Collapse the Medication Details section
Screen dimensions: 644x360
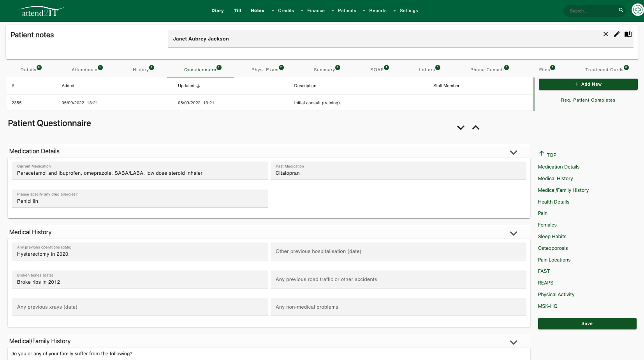click(x=514, y=153)
